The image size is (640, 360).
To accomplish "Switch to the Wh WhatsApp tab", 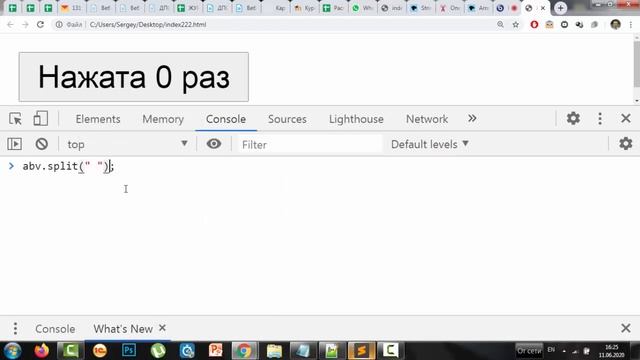I will [x=362, y=8].
